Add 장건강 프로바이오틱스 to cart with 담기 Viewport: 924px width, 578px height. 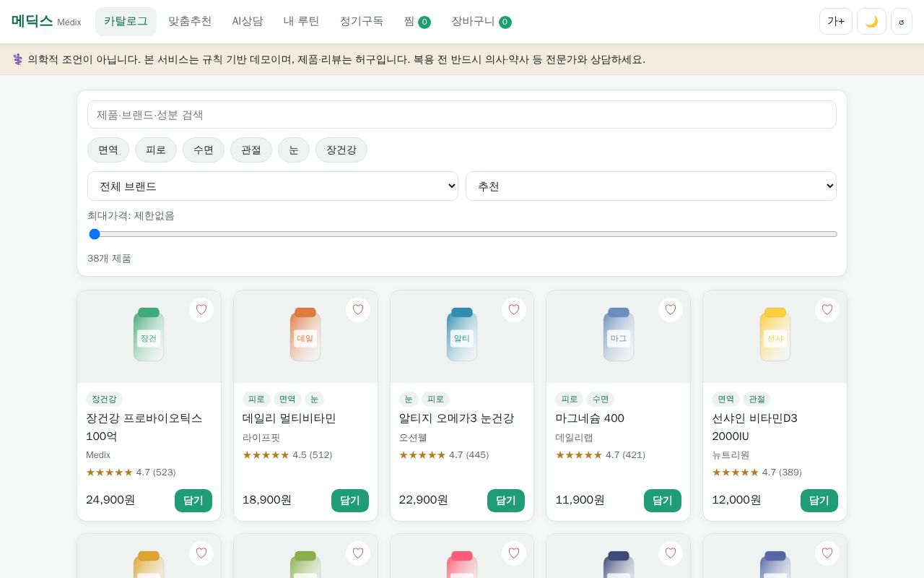point(193,501)
